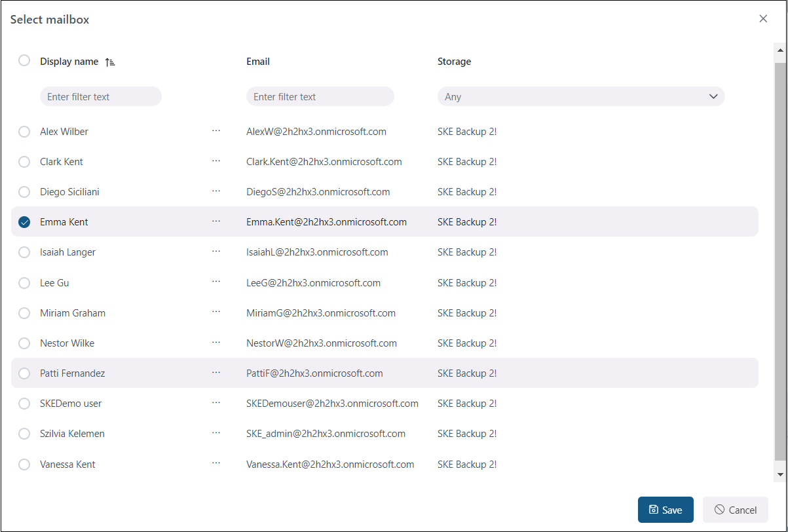Select the Vanessa Kent mailbox radio button

tap(24, 464)
